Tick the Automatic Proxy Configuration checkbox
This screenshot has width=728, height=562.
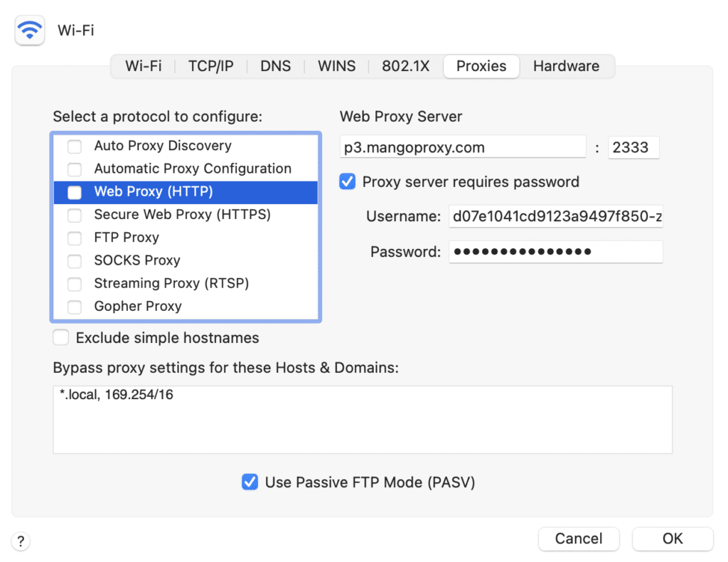click(74, 169)
